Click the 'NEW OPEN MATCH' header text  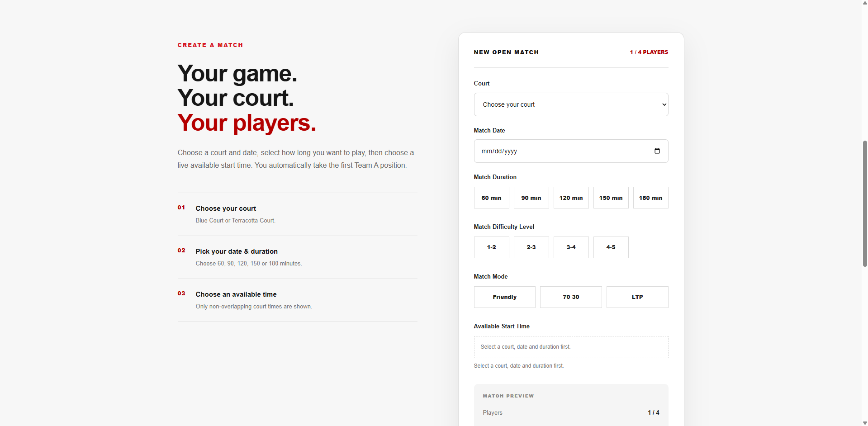[506, 52]
